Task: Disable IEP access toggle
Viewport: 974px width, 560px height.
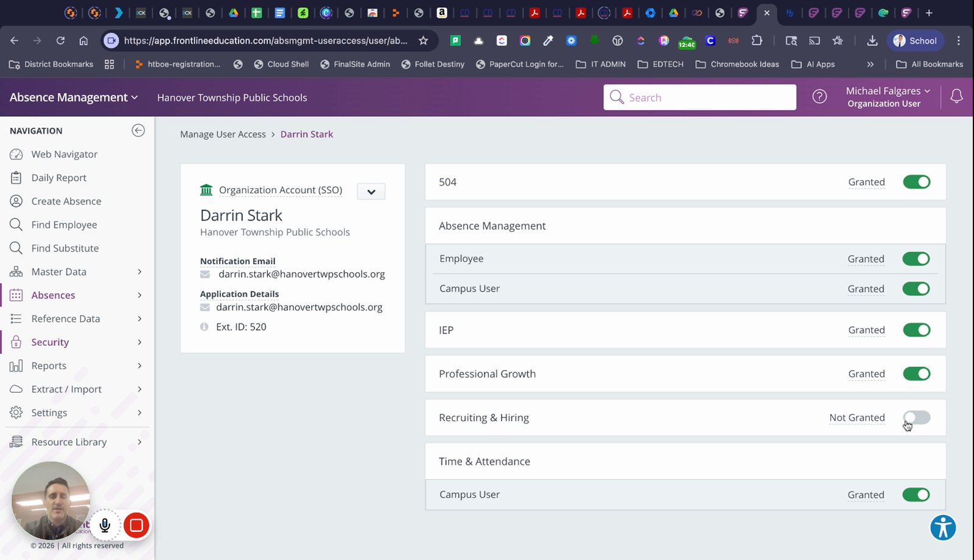Action: coord(916,330)
